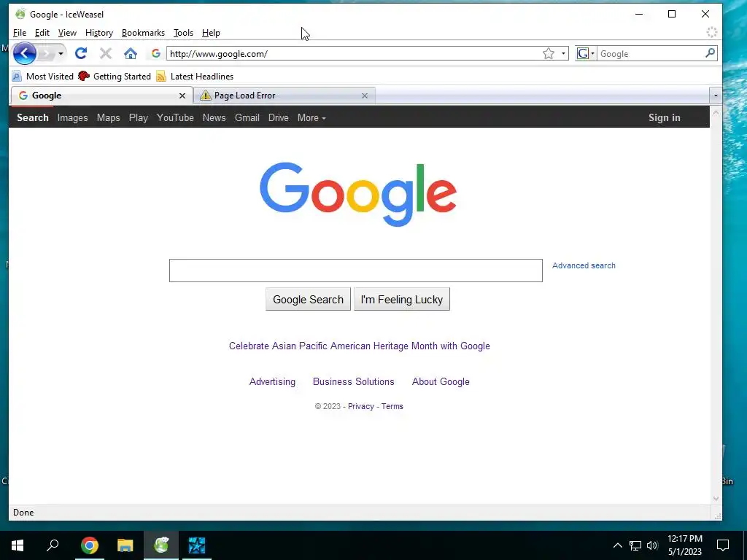Screen dimensions: 747x560
Task: Open Play from the Google bar
Action: click(138, 117)
